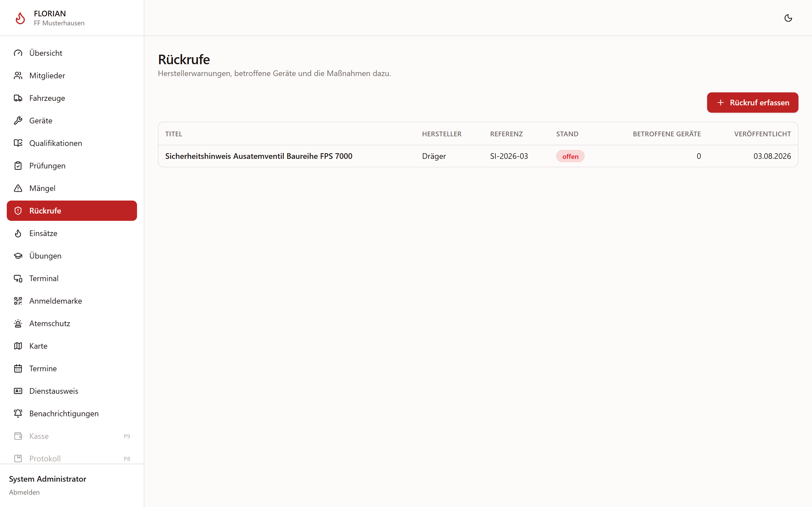Sort by the Veröffentlicht column header

(x=762, y=134)
